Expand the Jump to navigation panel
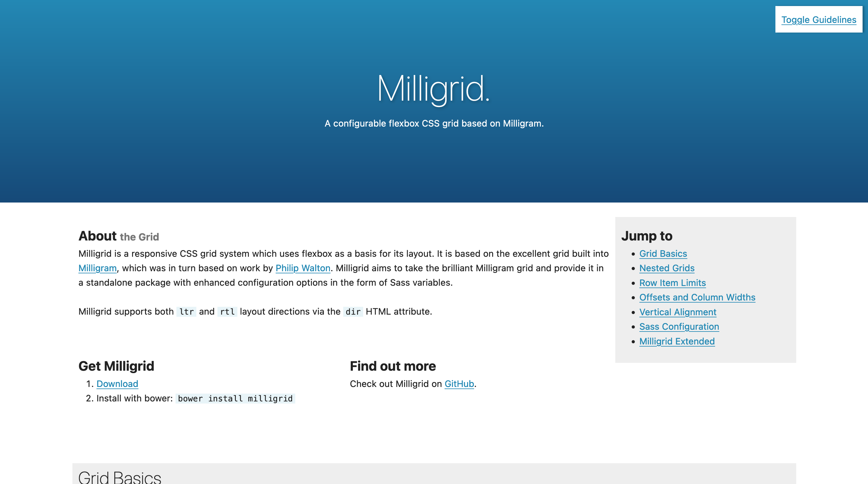This screenshot has width=868, height=484. click(x=647, y=235)
